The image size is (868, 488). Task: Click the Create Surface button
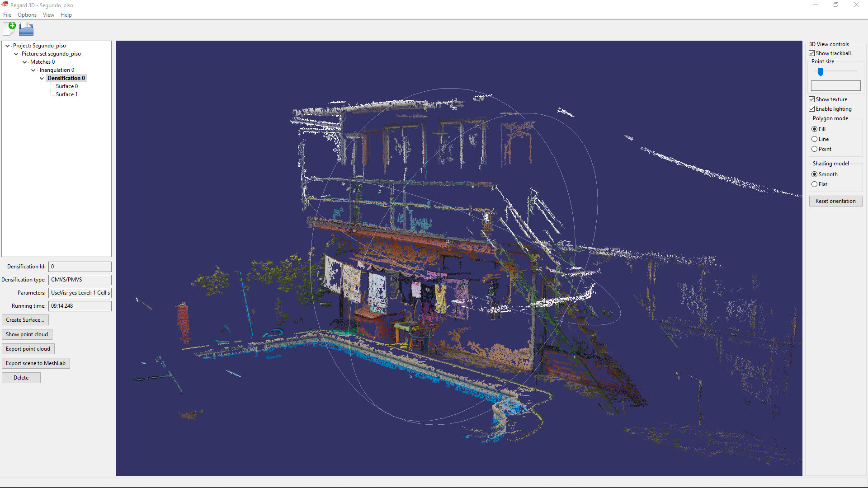click(25, 319)
